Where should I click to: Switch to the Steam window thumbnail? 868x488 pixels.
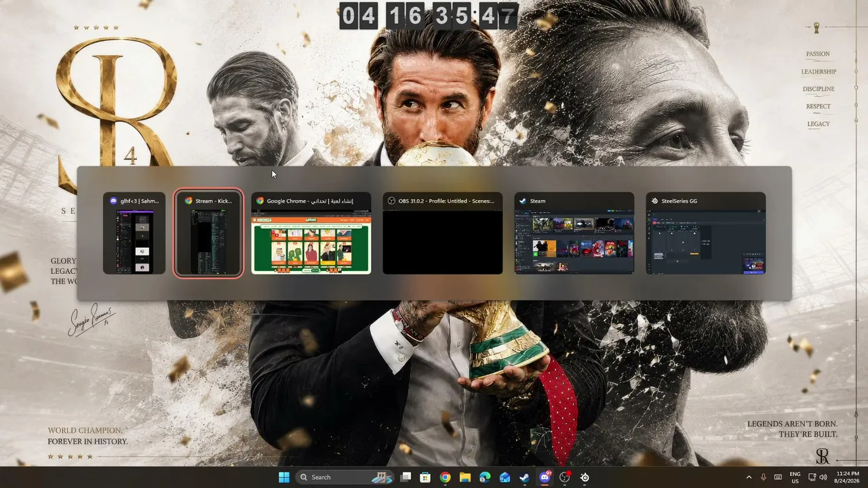(x=574, y=233)
